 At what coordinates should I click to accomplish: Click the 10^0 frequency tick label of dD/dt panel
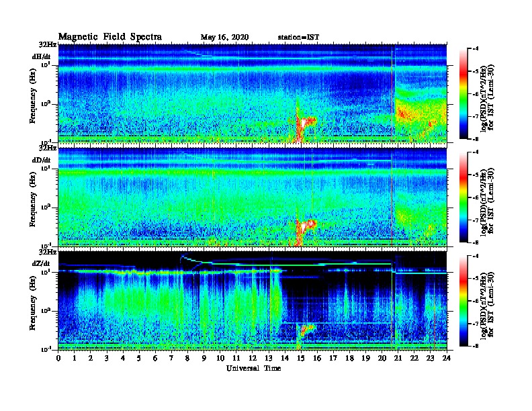[46, 208]
